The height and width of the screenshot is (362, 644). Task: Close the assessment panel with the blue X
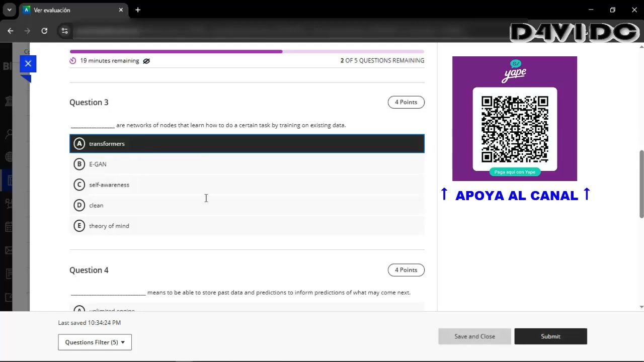(28, 64)
